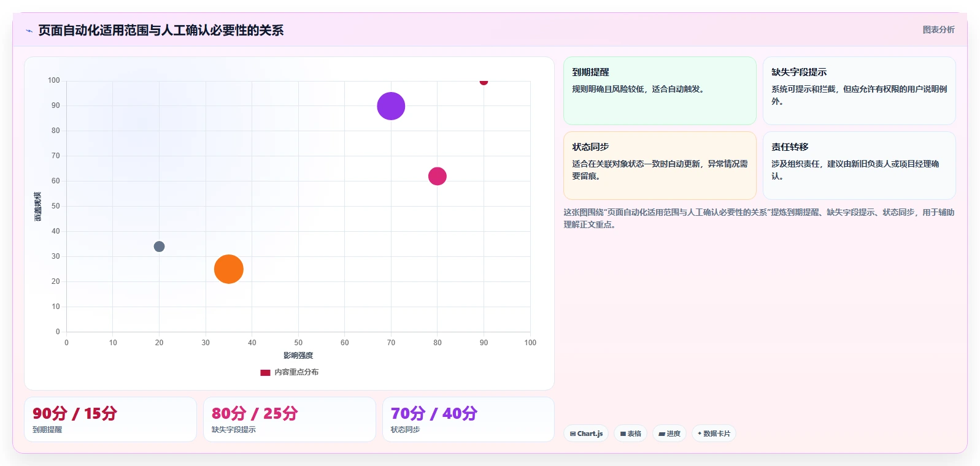
Task: Click the small gray bubble at x=20
Action: point(159,246)
